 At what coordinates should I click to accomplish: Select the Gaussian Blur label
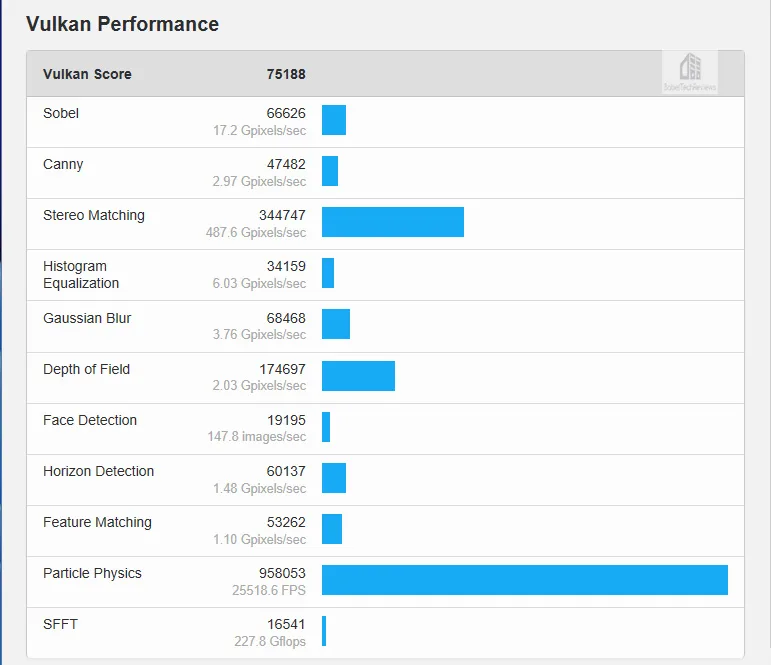[87, 318]
